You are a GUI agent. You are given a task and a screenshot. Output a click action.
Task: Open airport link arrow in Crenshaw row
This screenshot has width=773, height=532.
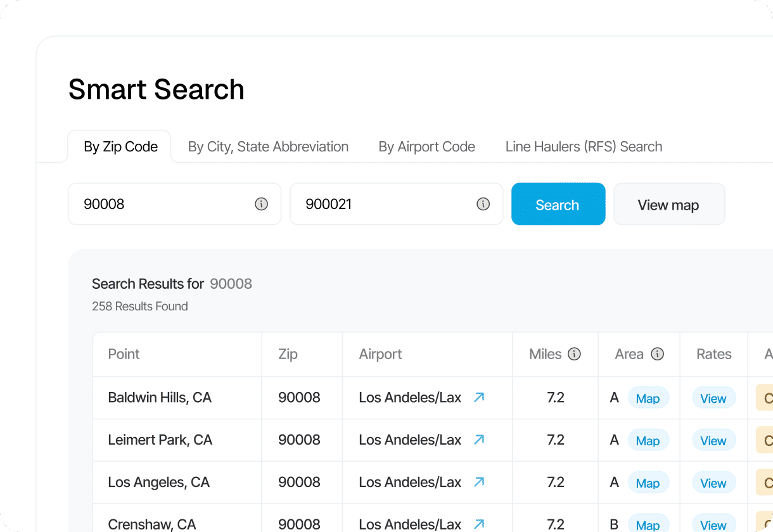click(479, 524)
